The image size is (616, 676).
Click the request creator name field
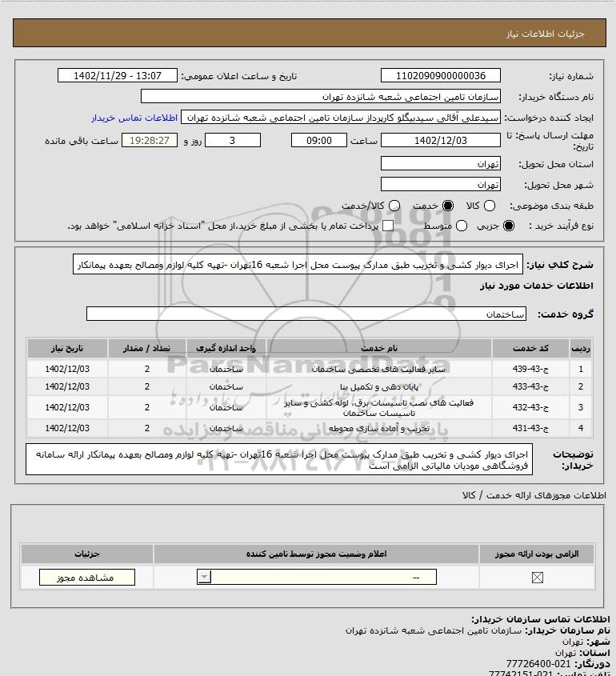[341, 118]
